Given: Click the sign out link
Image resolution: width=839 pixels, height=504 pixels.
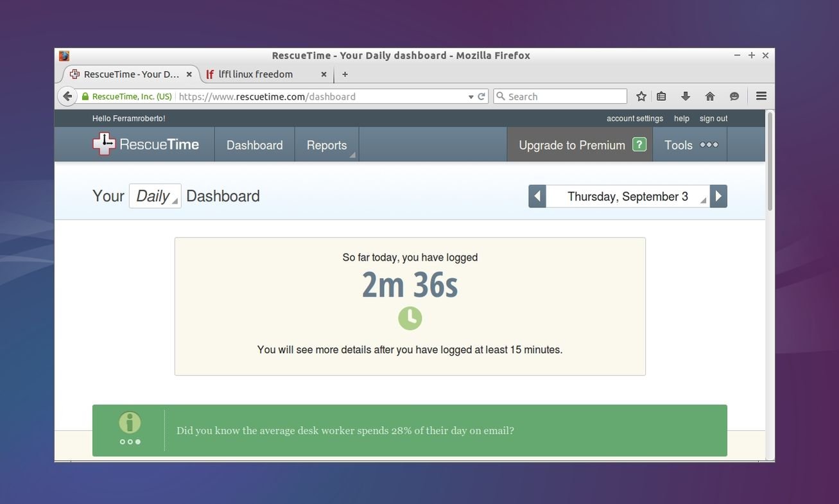Looking at the screenshot, I should click(714, 118).
